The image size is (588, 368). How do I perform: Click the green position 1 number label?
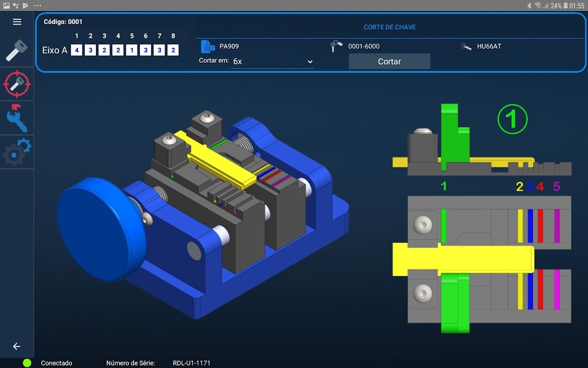click(x=443, y=186)
